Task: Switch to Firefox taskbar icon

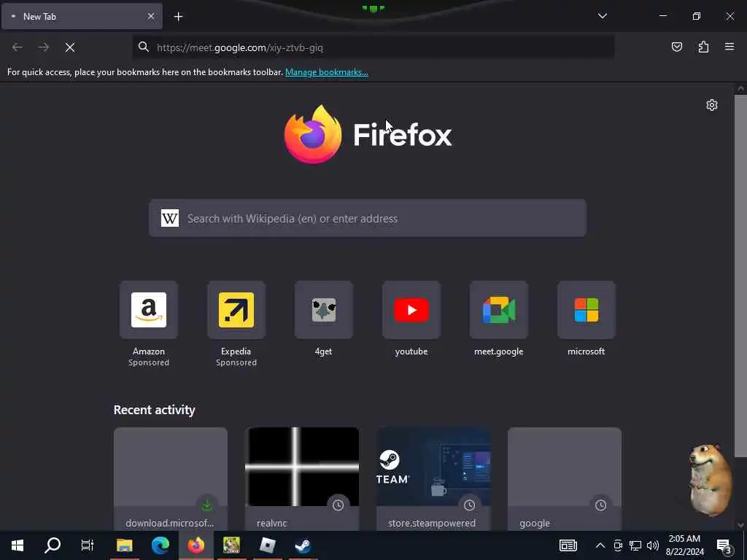Action: coord(196,545)
